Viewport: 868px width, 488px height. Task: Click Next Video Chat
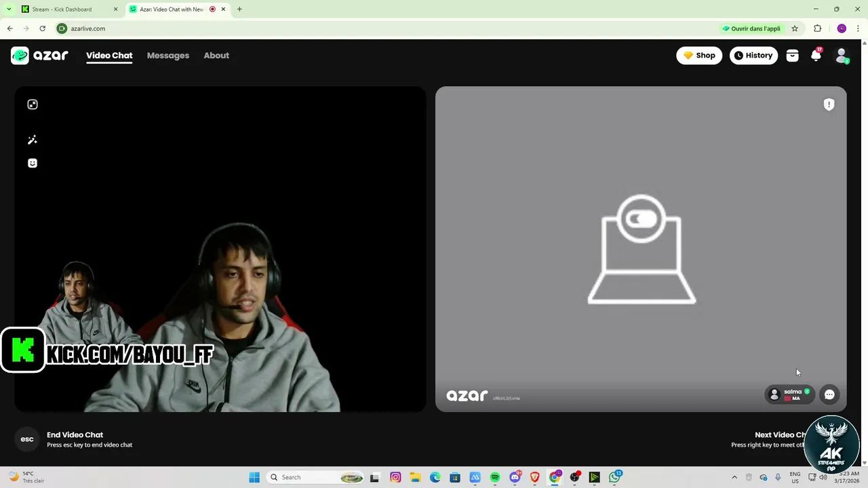(780, 435)
